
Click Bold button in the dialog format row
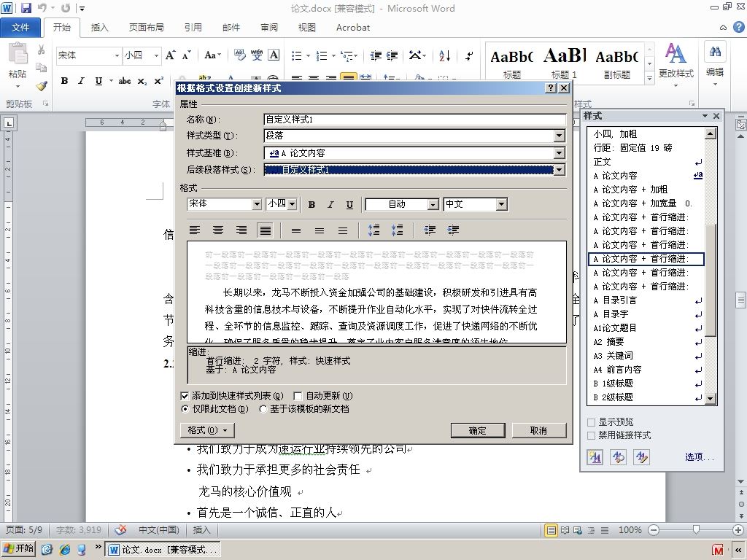click(x=311, y=204)
